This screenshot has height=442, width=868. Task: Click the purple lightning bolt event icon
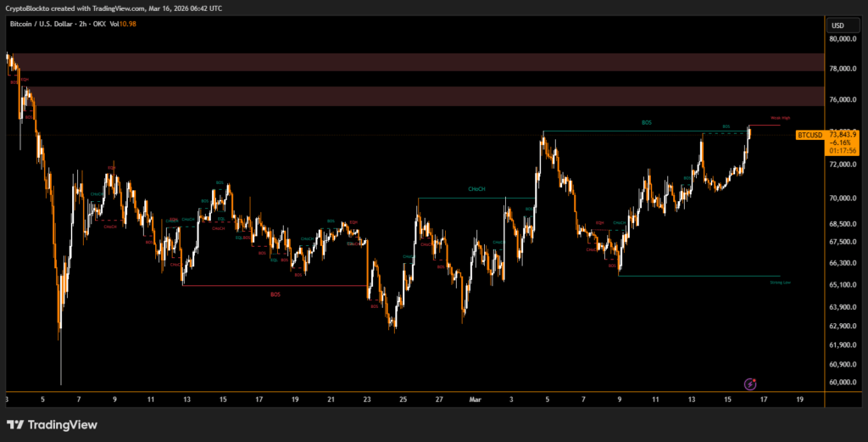[749, 384]
